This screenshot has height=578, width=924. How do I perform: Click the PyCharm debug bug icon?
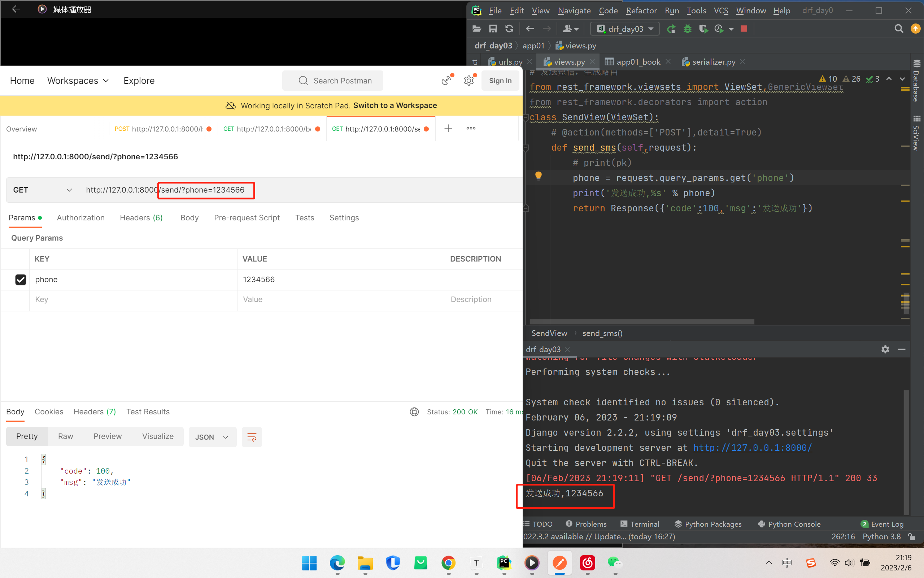(x=687, y=29)
